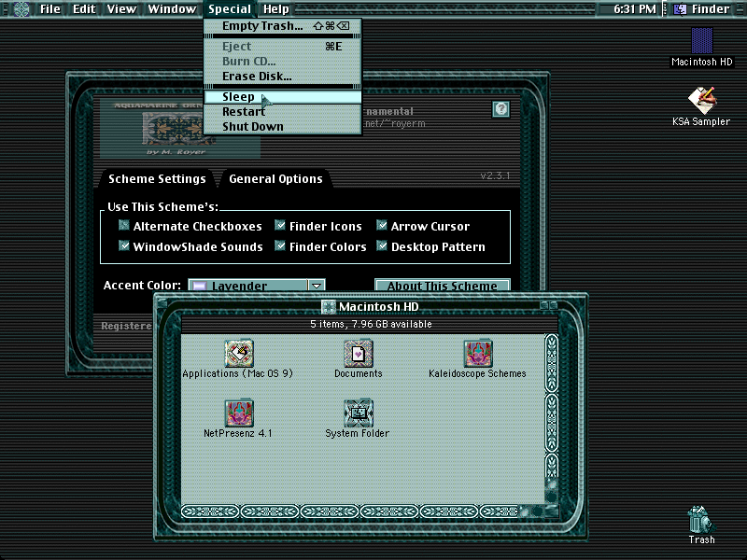Select the System Folder icon
The height and width of the screenshot is (560, 747).
pyautogui.click(x=359, y=413)
